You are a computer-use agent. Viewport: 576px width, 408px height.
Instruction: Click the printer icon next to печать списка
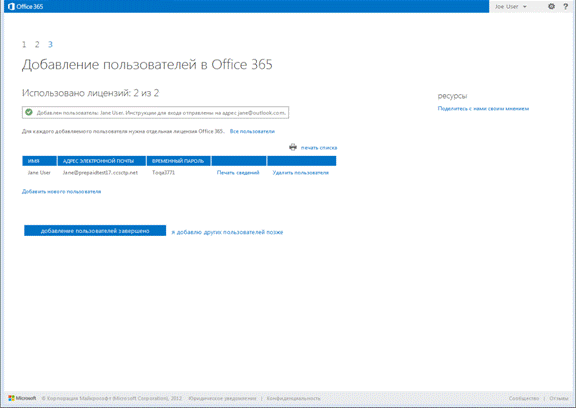pyautogui.click(x=293, y=147)
